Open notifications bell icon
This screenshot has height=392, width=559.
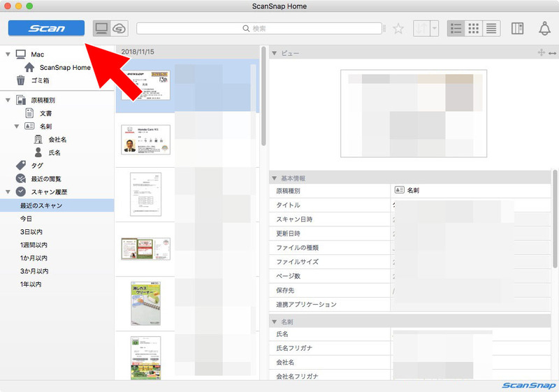[544, 29]
